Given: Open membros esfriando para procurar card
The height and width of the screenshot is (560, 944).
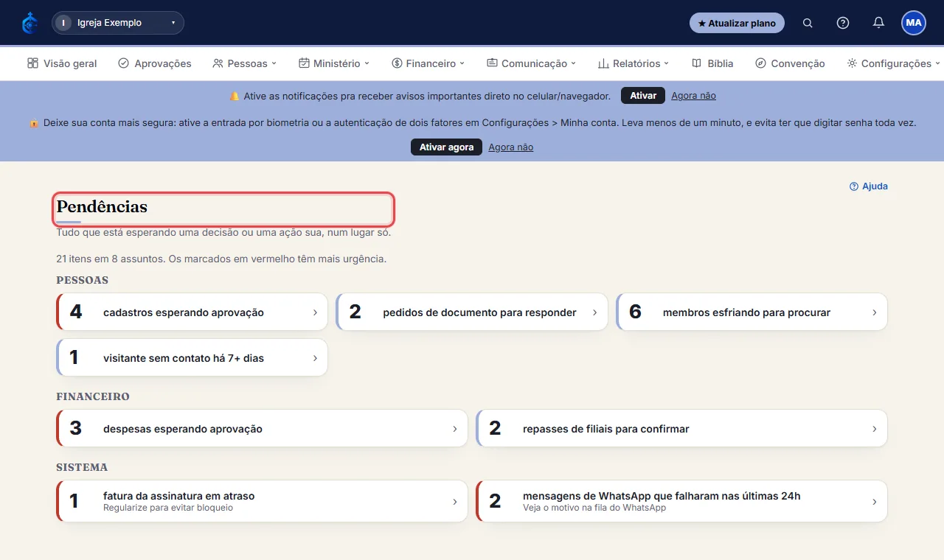Looking at the screenshot, I should pyautogui.click(x=752, y=312).
